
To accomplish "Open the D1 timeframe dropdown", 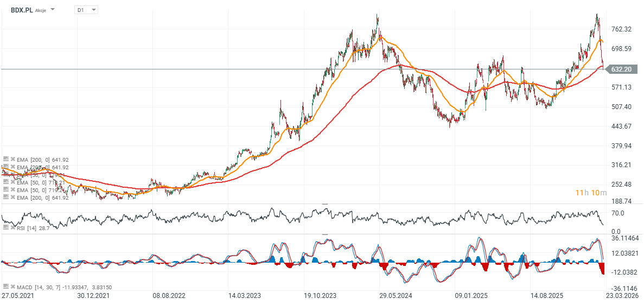I will click(86, 10).
